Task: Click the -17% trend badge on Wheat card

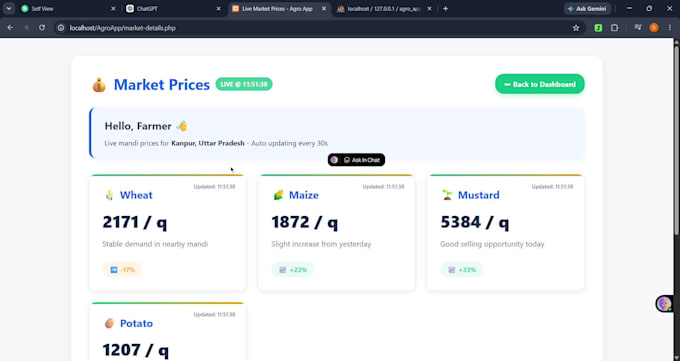Action: pyautogui.click(x=122, y=270)
